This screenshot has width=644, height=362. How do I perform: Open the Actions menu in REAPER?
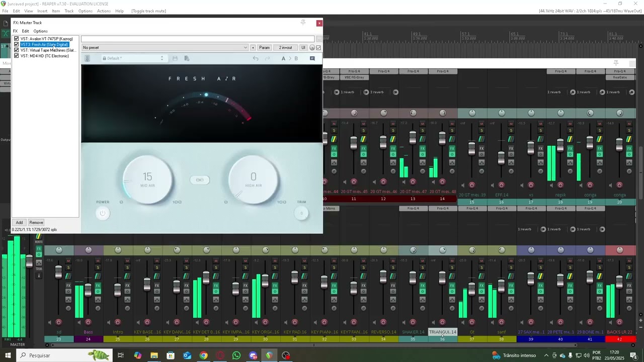104,11
